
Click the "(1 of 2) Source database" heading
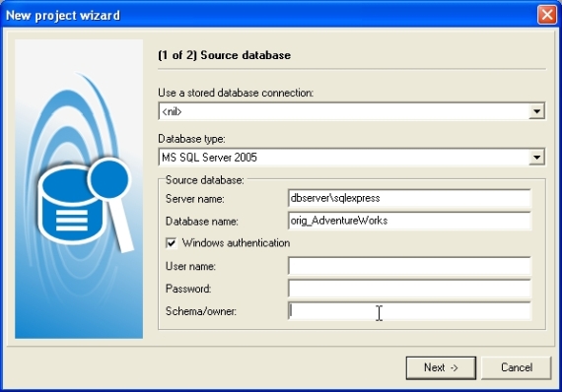click(225, 55)
